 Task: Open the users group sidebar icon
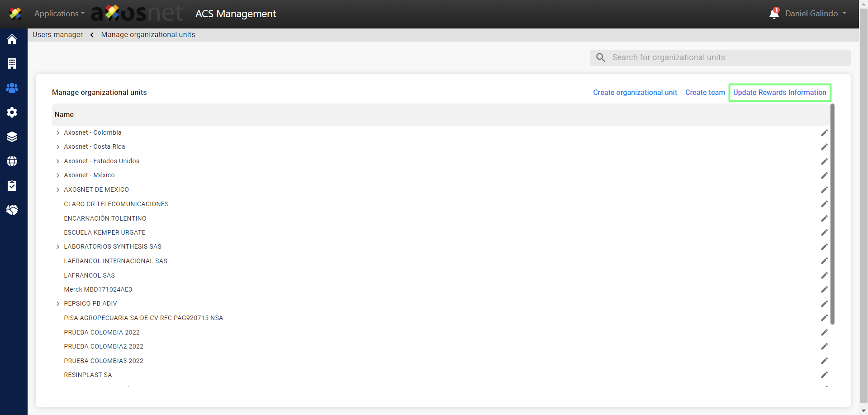point(12,88)
